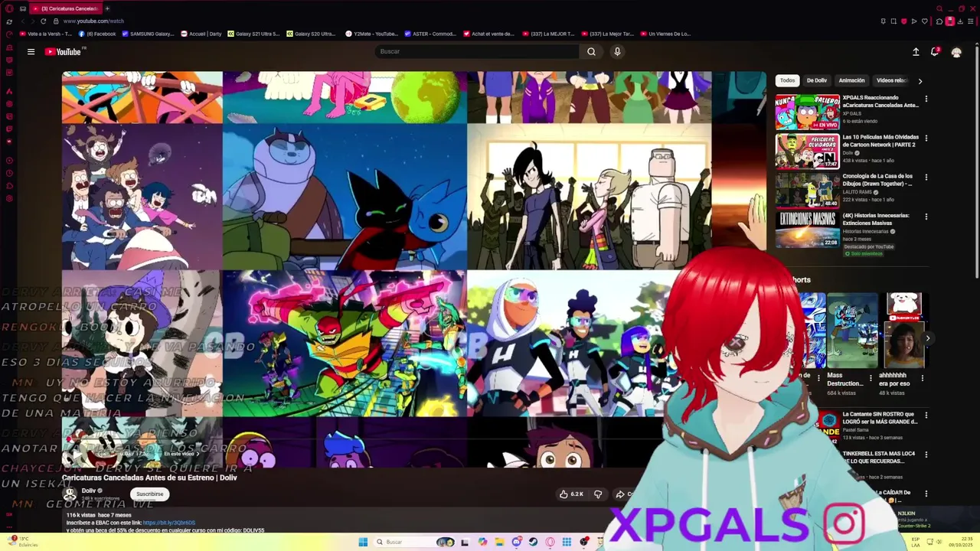The width and height of the screenshot is (980, 551).
Task: Open the Windows Start button
Action: (363, 542)
